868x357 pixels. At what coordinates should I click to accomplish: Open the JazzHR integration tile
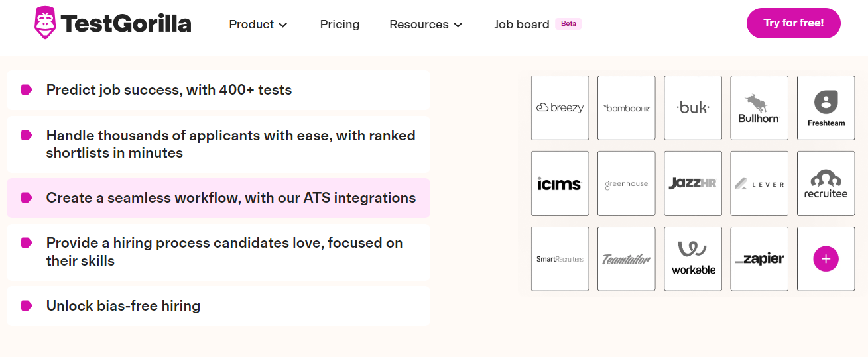(693, 183)
